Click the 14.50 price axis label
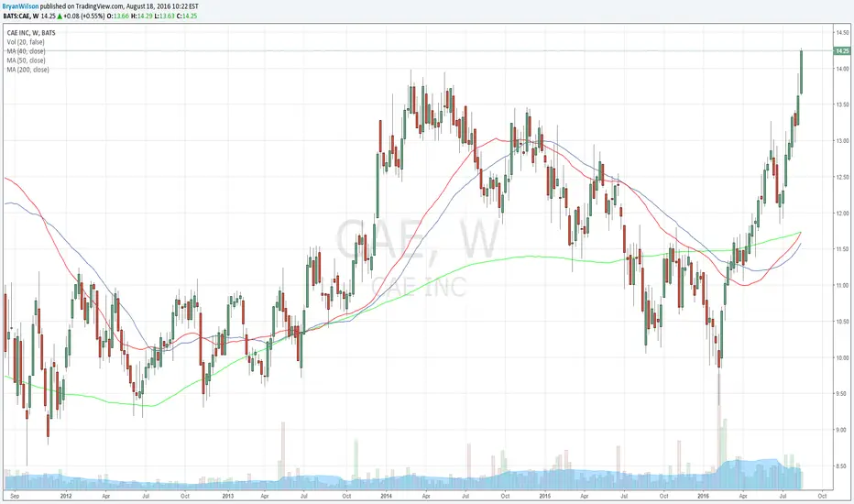Screen dimensions: 854x504 tap(842, 33)
